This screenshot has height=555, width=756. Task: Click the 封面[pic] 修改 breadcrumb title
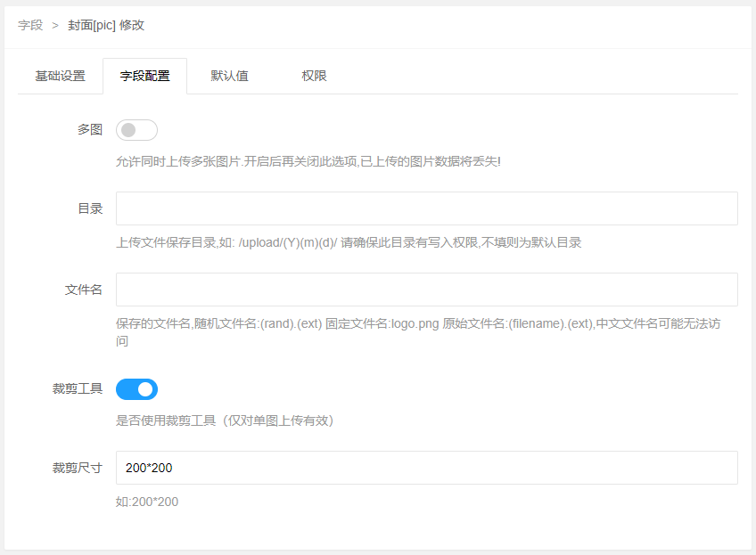[x=106, y=25]
